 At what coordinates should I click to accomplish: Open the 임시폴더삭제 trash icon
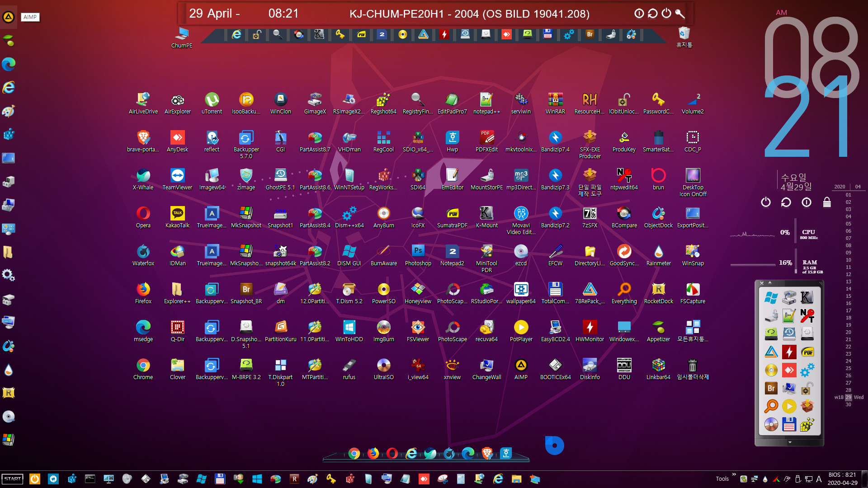(x=693, y=369)
